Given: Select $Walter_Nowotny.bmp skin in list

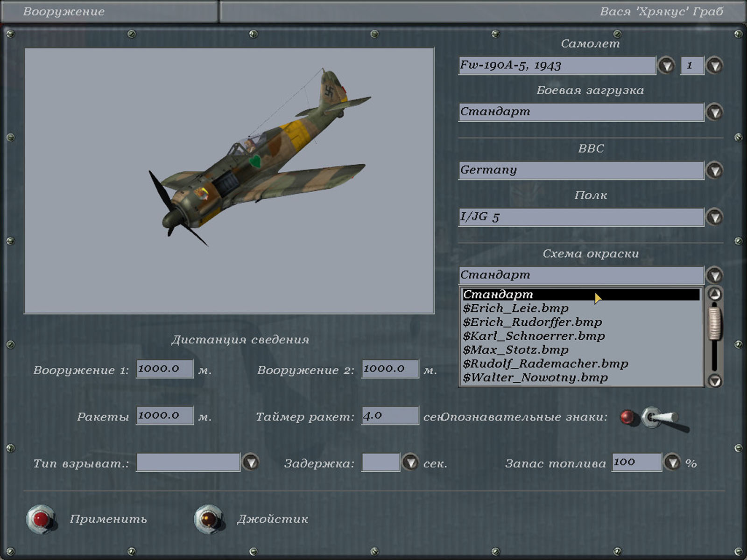Looking at the screenshot, I should (x=535, y=378).
